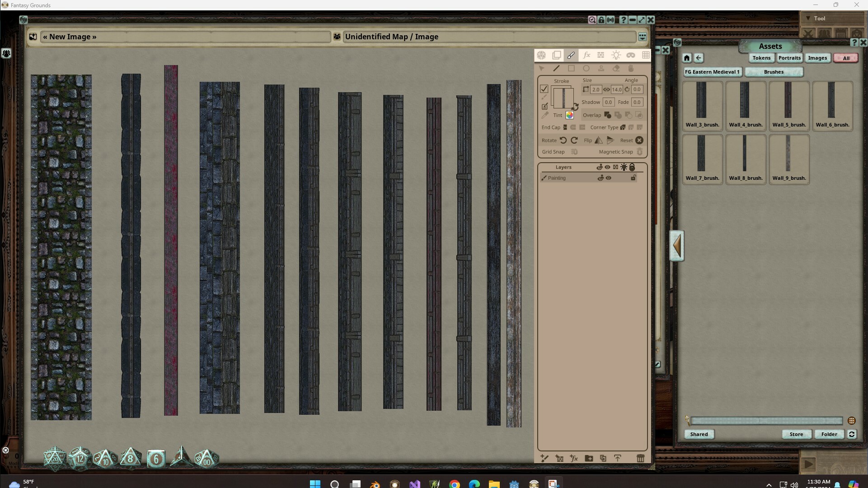868x488 pixels.
Task: Open the Effects (fx) panel on the image toolbar
Action: click(x=586, y=55)
